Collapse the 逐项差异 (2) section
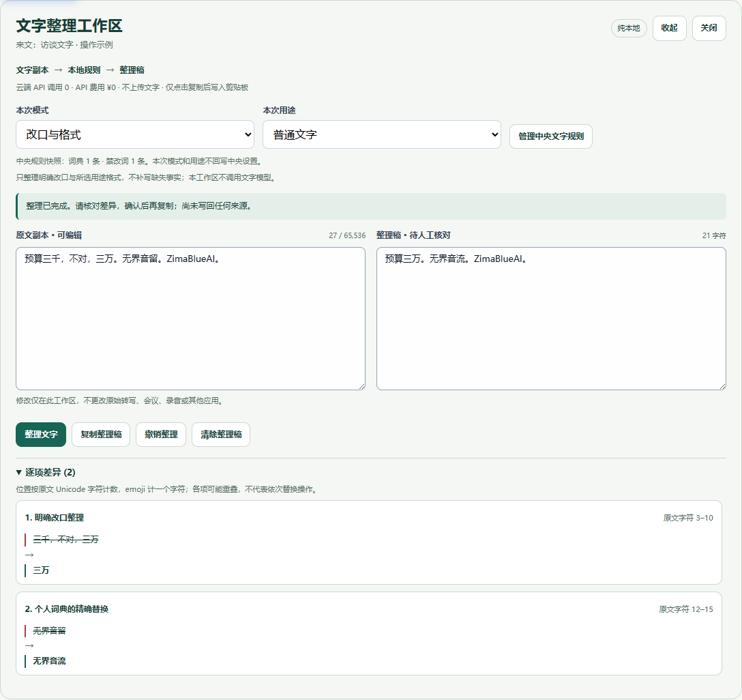The width and height of the screenshot is (742, 700). pyautogui.click(x=46, y=472)
